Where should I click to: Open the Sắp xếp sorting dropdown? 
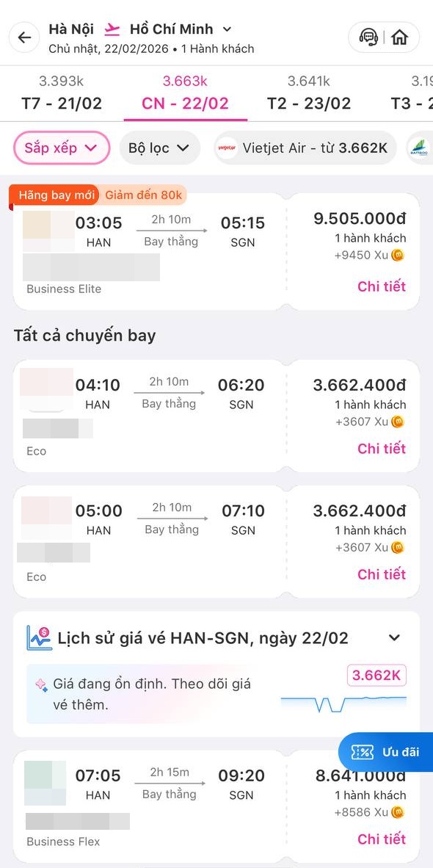(x=62, y=148)
